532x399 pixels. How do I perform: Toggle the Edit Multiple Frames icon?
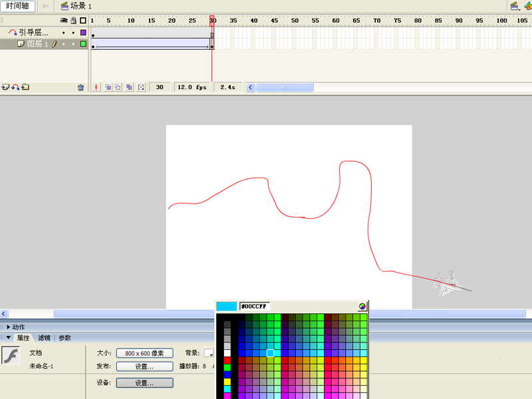tap(129, 87)
